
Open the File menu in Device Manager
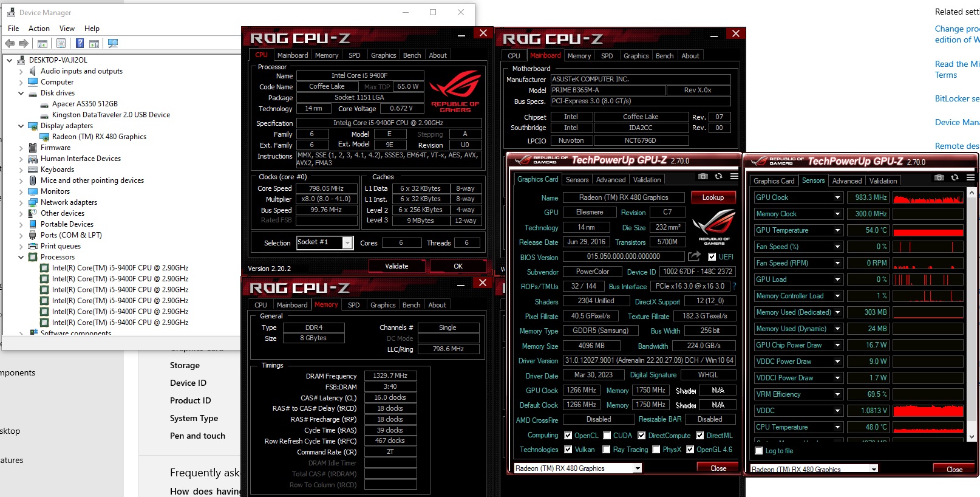point(13,29)
